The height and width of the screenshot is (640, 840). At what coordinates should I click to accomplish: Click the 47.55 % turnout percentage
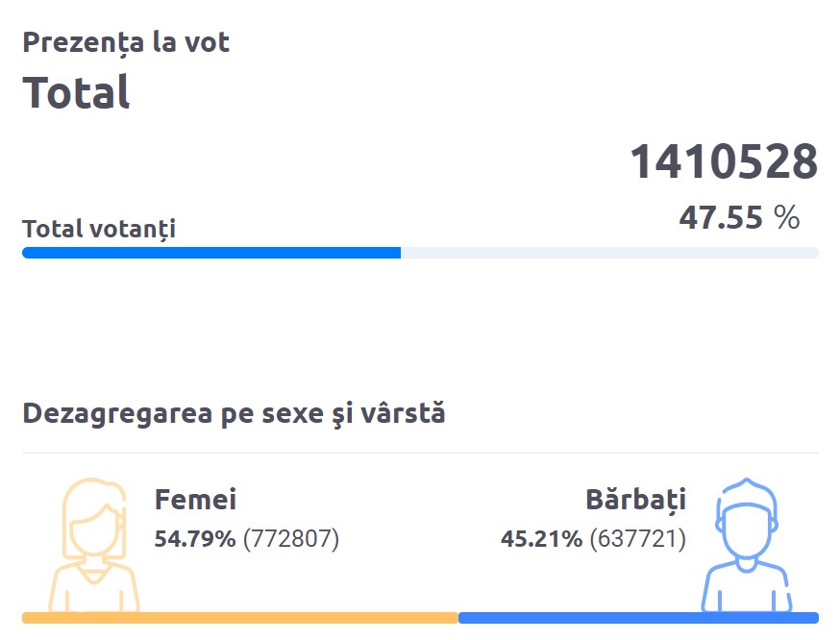coord(740,217)
